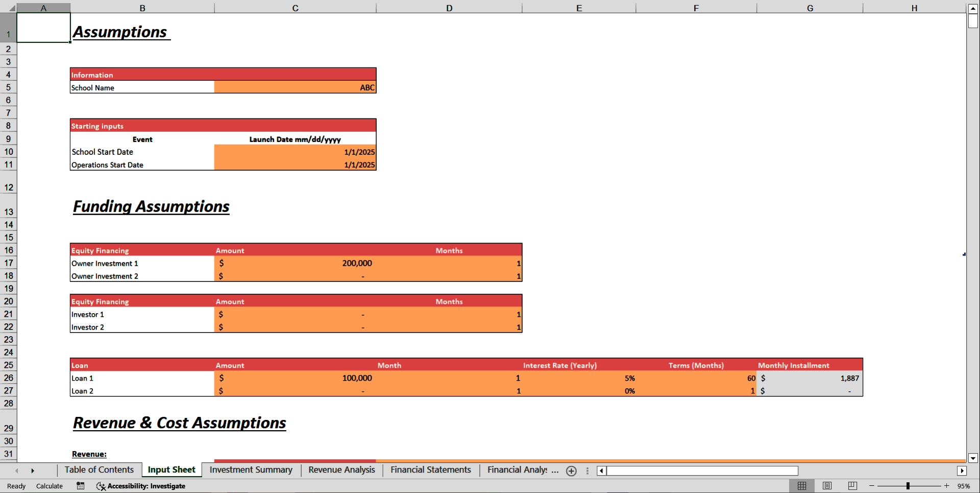Switch to Normal view in status bar
980x493 pixels.
[802, 486]
